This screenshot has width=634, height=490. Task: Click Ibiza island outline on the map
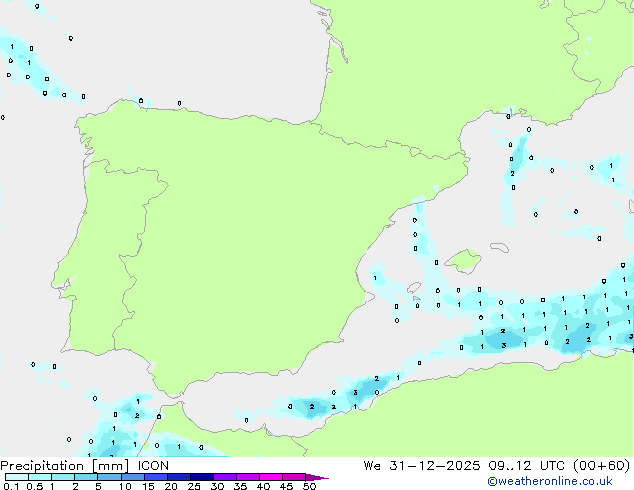(414, 288)
